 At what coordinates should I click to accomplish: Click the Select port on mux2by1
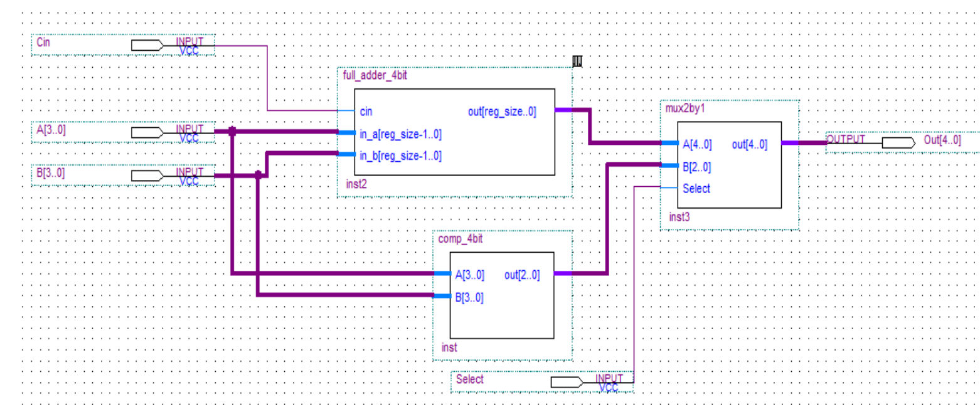696,188
